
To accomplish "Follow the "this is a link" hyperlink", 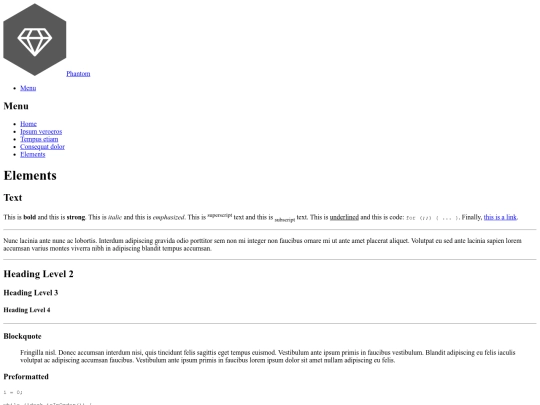I will click(x=500, y=217).
